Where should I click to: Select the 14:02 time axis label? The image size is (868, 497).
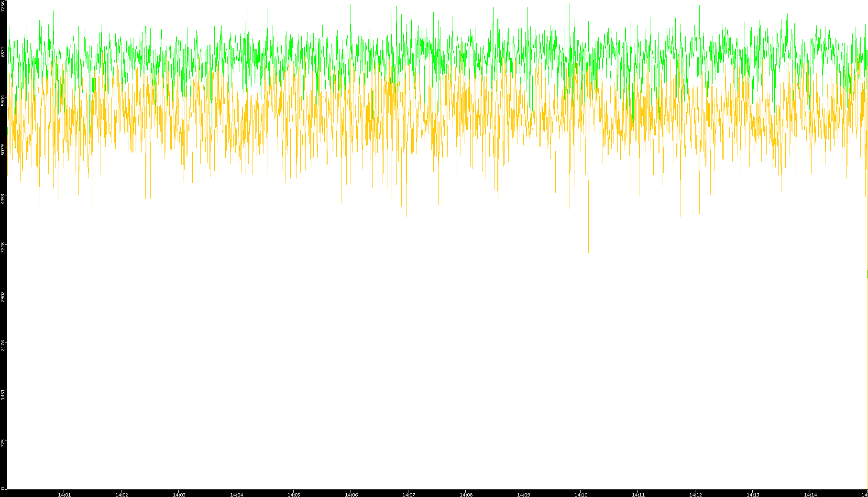pos(121,495)
